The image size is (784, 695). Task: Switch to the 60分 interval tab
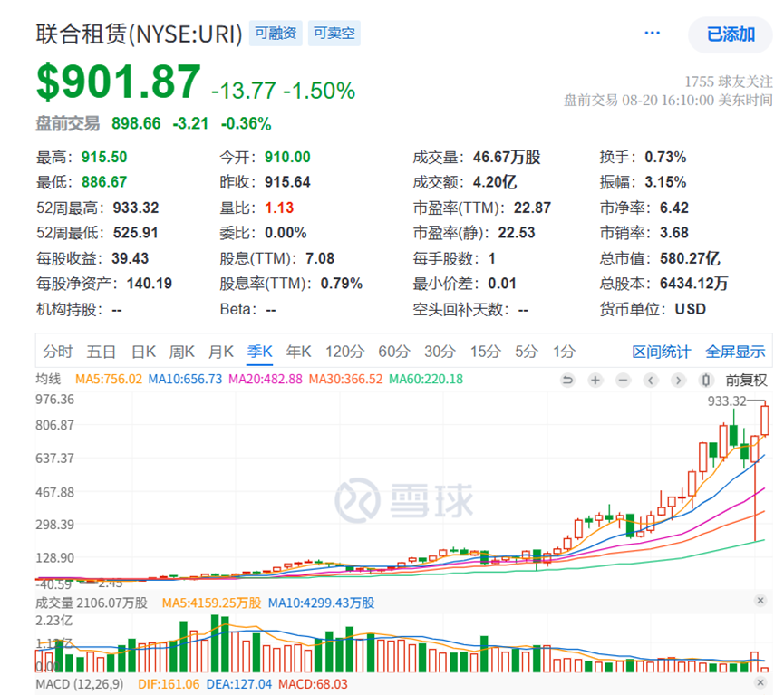(393, 352)
